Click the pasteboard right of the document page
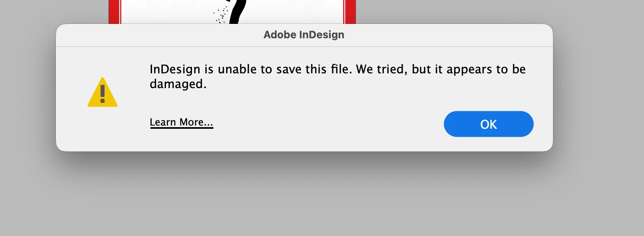 tap(499, 11)
